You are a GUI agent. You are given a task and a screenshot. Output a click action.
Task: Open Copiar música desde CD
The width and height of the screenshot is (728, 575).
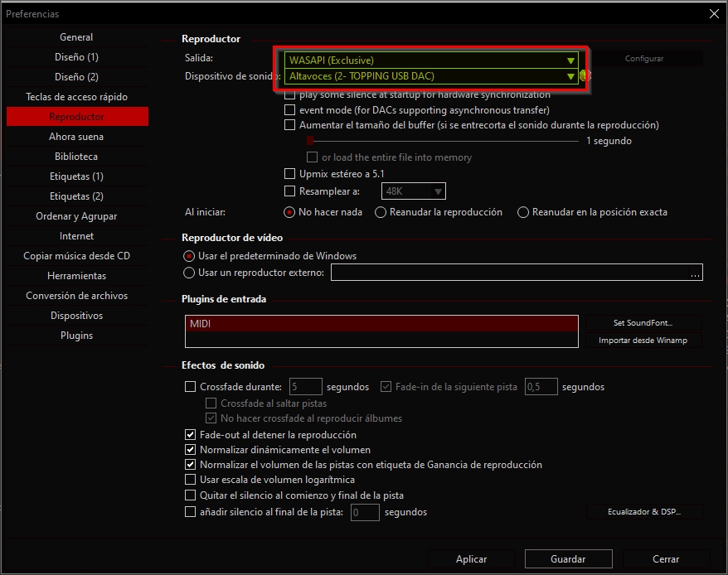pos(76,256)
